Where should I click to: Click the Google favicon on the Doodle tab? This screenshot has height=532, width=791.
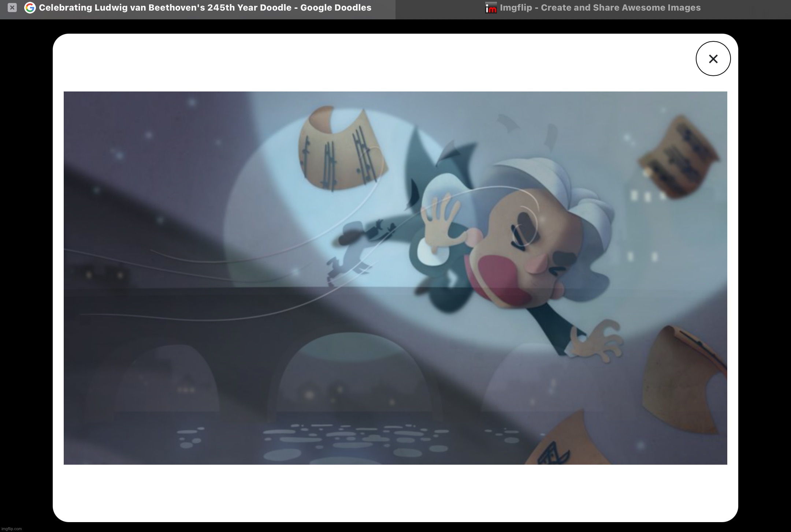click(x=30, y=8)
